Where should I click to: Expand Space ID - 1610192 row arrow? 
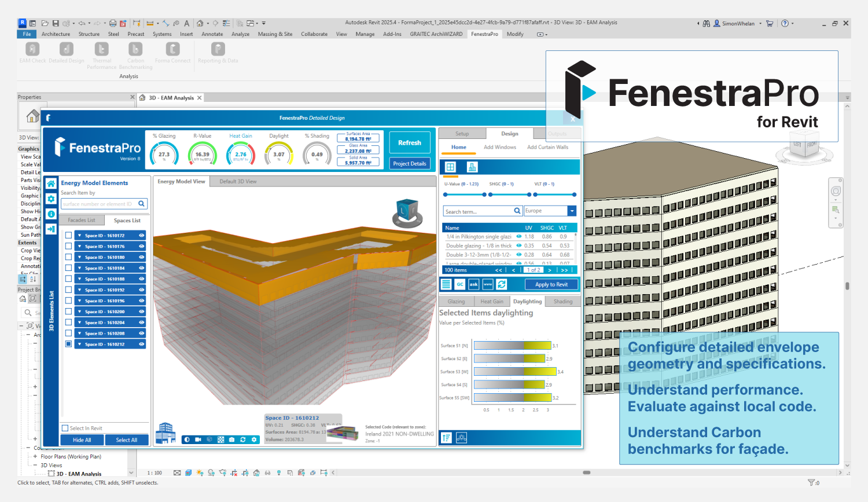79,290
